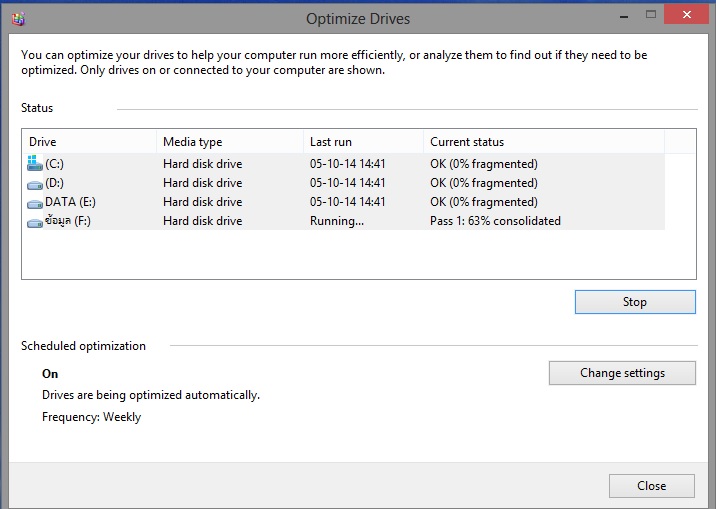The width and height of the screenshot is (716, 509).
Task: Sort by the Current status column header
Action: 544,142
